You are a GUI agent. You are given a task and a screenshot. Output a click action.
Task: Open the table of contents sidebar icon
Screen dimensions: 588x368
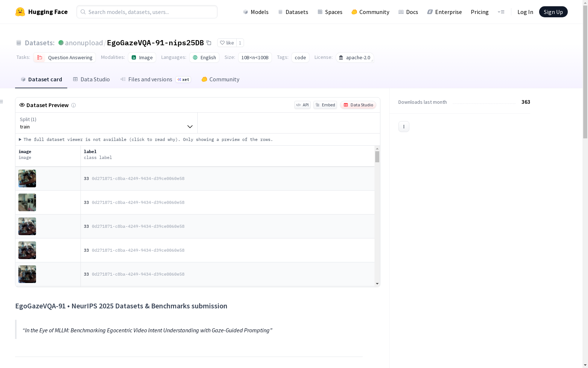point(2,102)
